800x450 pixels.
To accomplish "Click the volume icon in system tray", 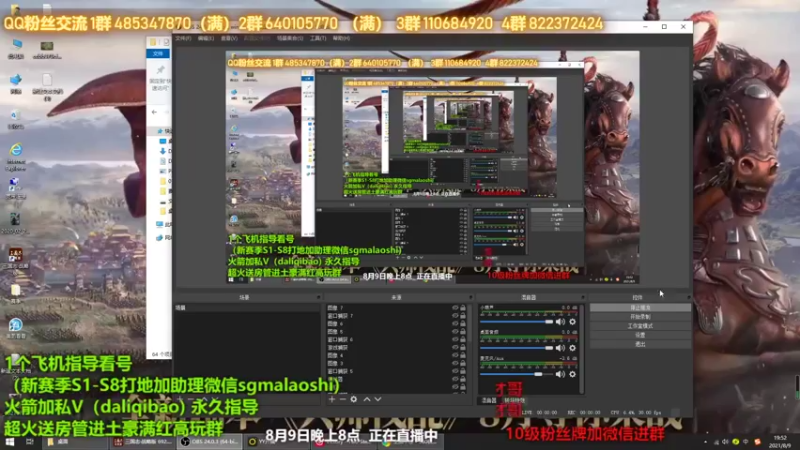I will pos(725,442).
